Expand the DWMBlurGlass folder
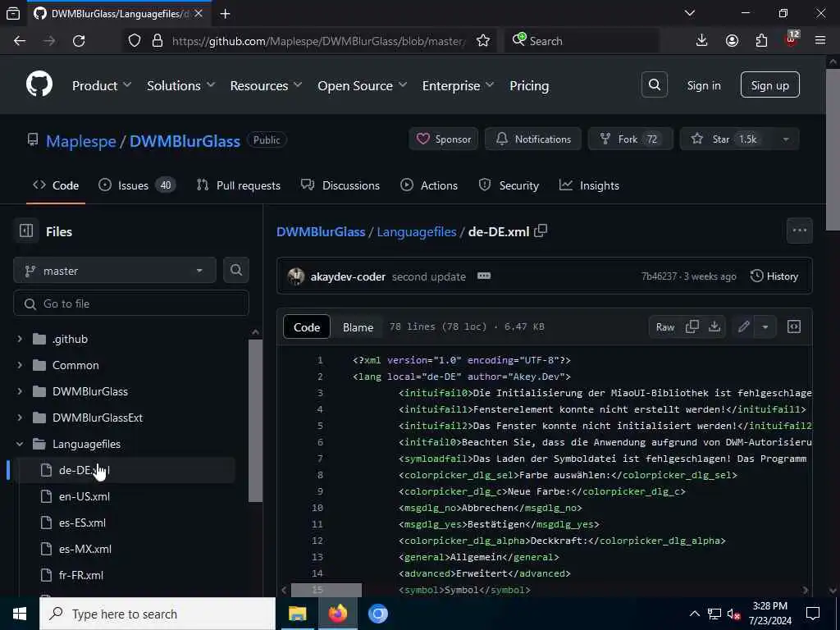The height and width of the screenshot is (630, 840). (20, 391)
